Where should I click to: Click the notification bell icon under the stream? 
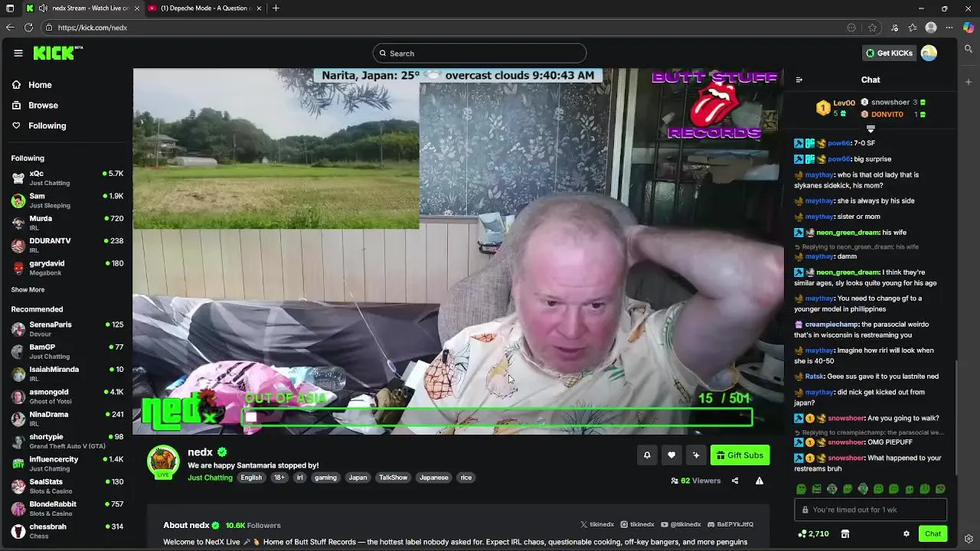(647, 455)
